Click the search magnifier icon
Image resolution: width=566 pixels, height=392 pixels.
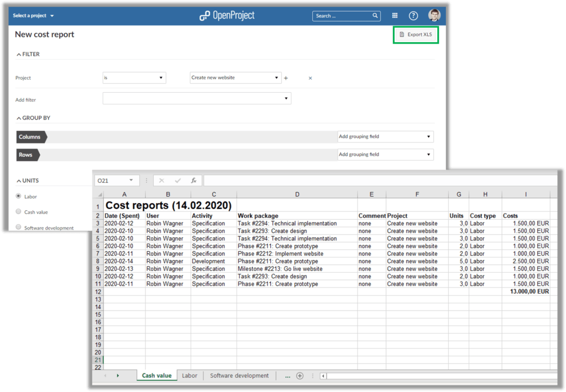[375, 15]
